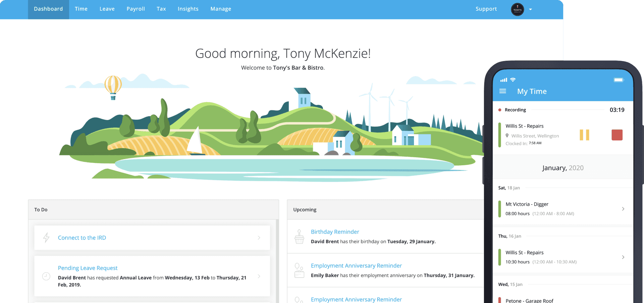Image resolution: width=644 pixels, height=303 pixels.
Task: Switch to the Payroll tab
Action: 136,9
